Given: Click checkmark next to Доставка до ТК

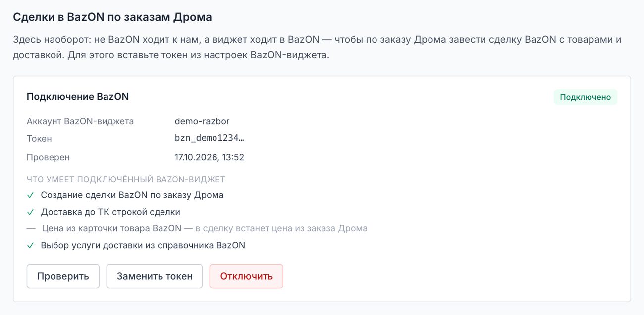Looking at the screenshot, I should coord(31,212).
